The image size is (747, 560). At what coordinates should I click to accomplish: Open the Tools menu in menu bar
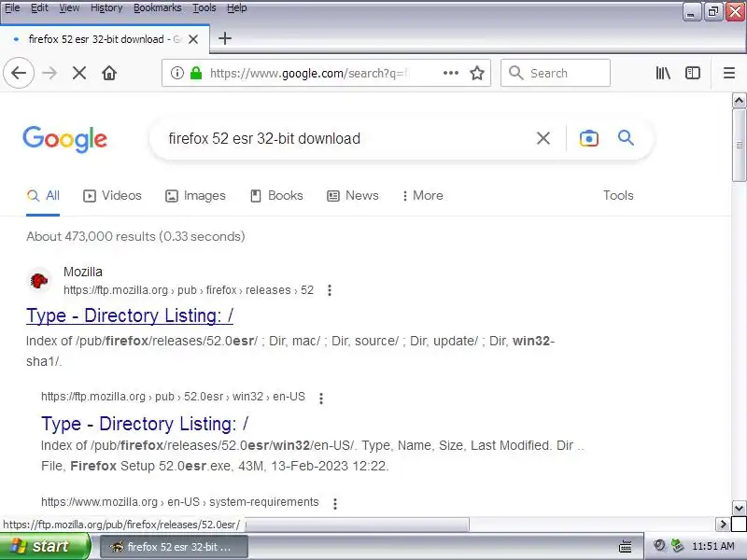point(204,7)
